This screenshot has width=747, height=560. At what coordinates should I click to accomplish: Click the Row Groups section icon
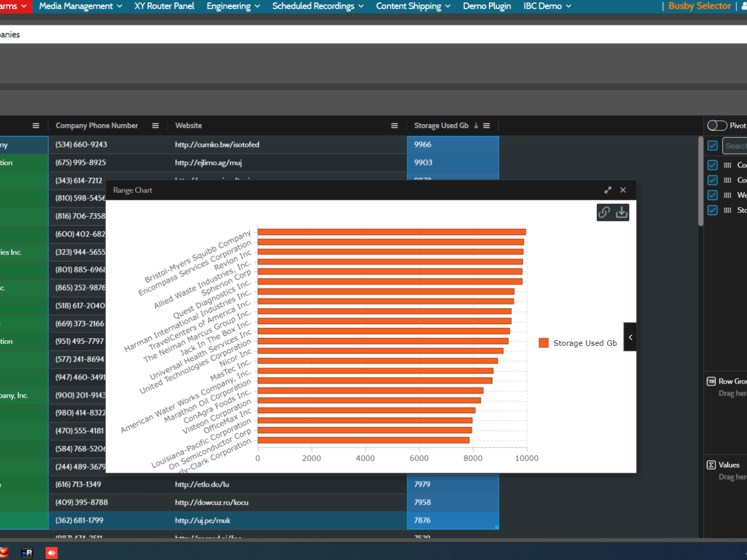(x=711, y=381)
